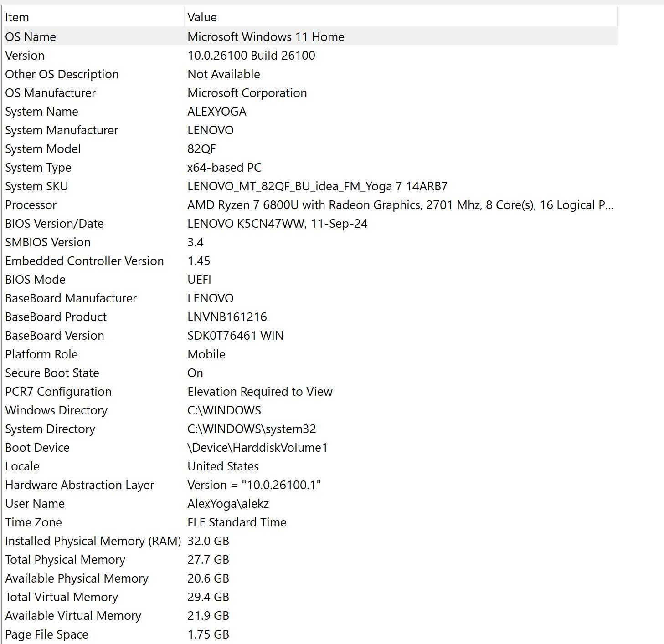The height and width of the screenshot is (644, 664).
Task: Click the Microsoft Corporation value
Action: click(247, 92)
